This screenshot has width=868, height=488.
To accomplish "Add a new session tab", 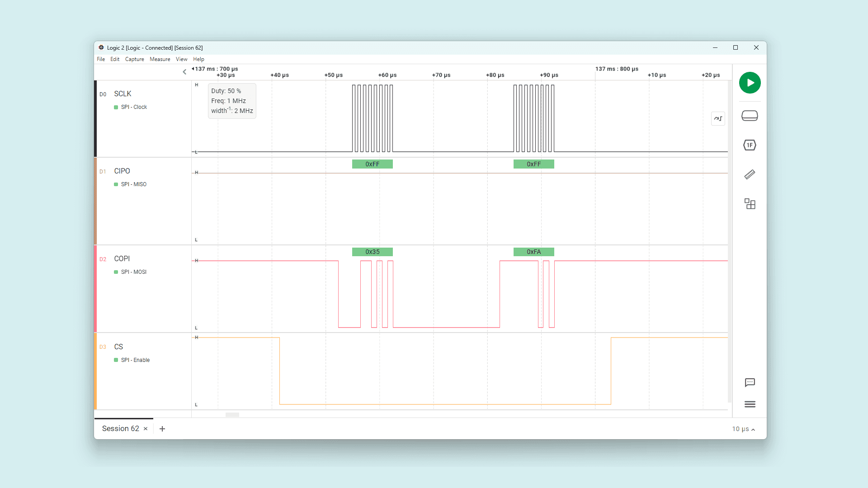I will (x=162, y=429).
